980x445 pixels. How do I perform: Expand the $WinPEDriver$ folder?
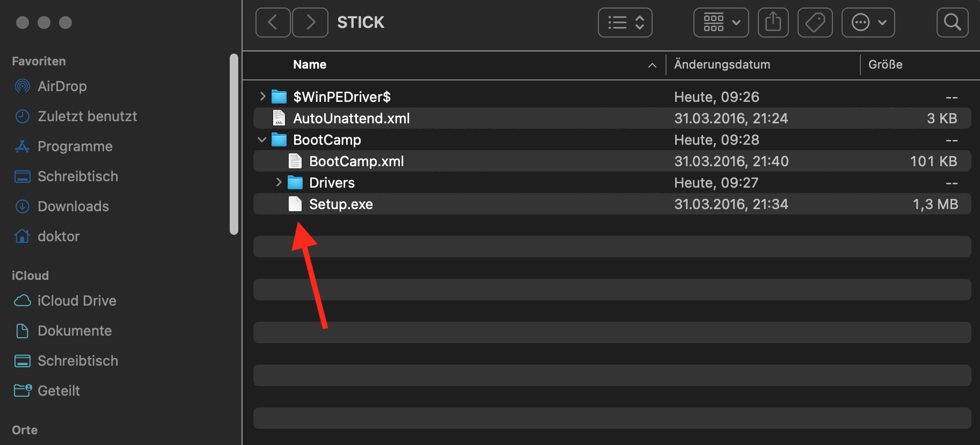(262, 97)
